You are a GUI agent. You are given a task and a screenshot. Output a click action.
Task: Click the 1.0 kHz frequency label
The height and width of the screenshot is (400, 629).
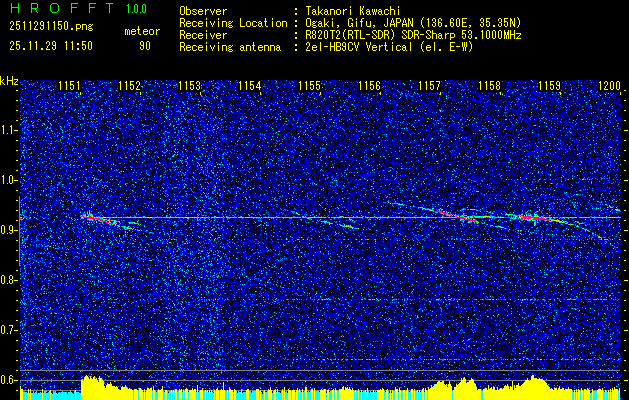(9, 180)
